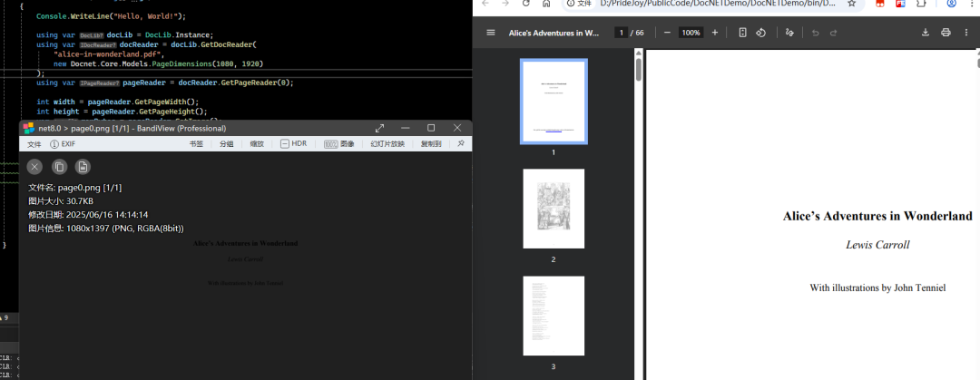The image size is (980, 380).
Task: Open the PDF draw annotation tool
Action: pos(789,33)
